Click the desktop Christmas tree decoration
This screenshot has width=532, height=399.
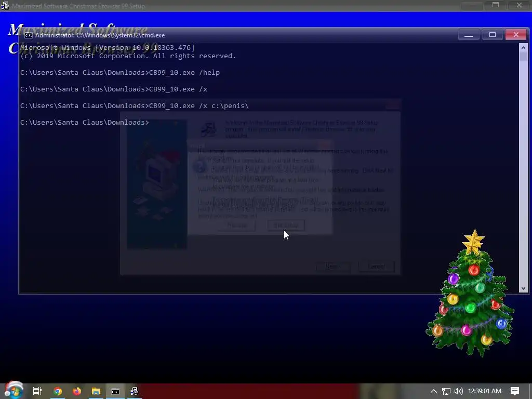pyautogui.click(x=471, y=294)
